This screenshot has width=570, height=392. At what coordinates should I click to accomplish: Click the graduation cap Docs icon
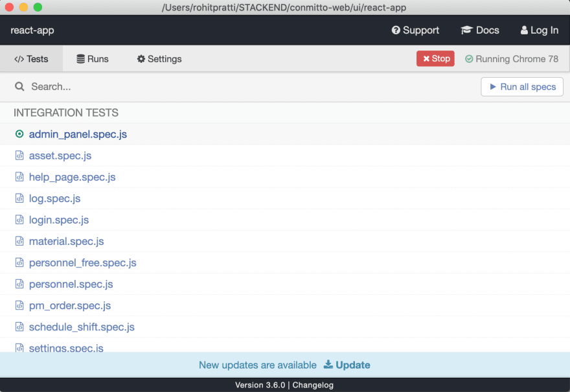(x=466, y=30)
